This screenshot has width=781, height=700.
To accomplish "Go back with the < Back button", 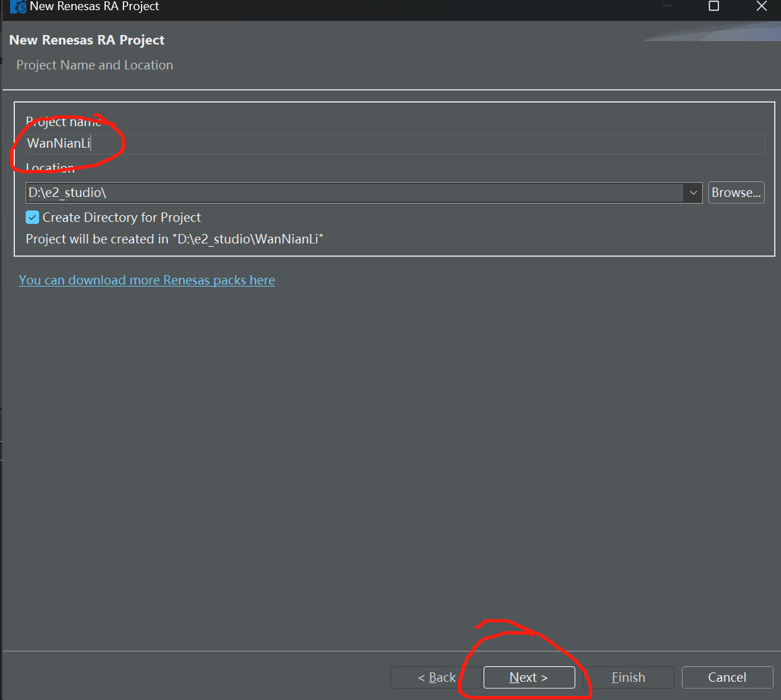I will point(436,677).
